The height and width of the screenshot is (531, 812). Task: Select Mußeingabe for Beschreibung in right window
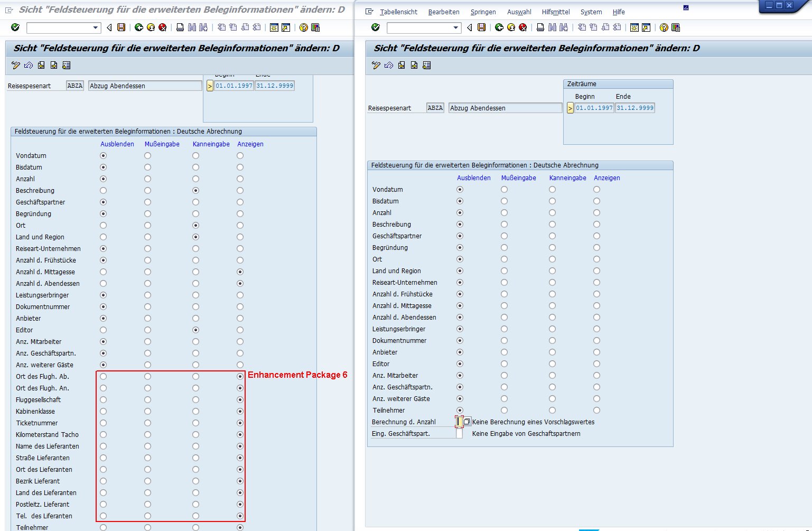click(x=504, y=225)
